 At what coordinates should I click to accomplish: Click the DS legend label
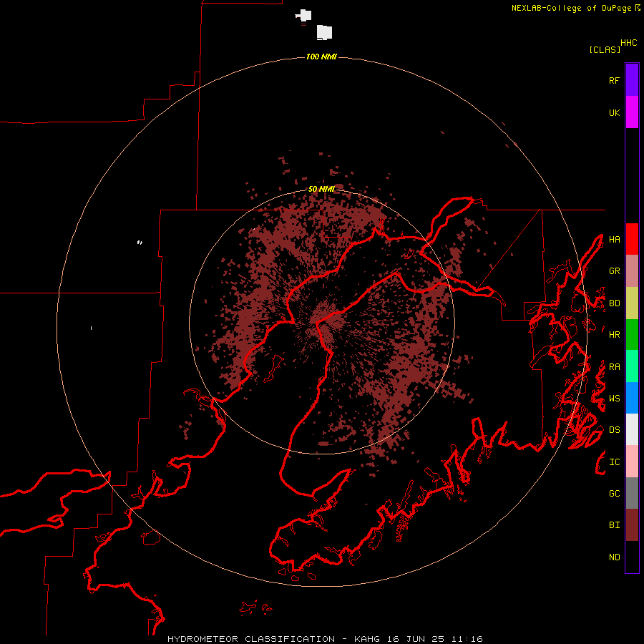coord(614,430)
